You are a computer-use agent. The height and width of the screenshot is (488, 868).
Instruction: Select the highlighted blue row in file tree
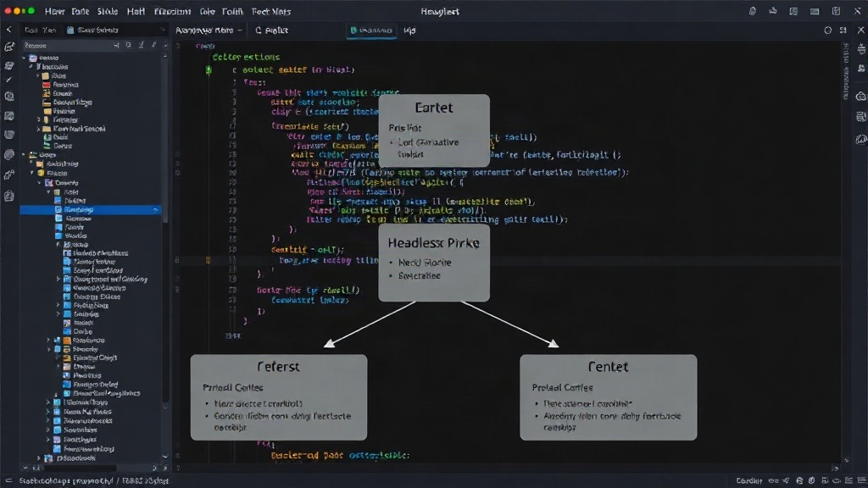[x=91, y=210]
